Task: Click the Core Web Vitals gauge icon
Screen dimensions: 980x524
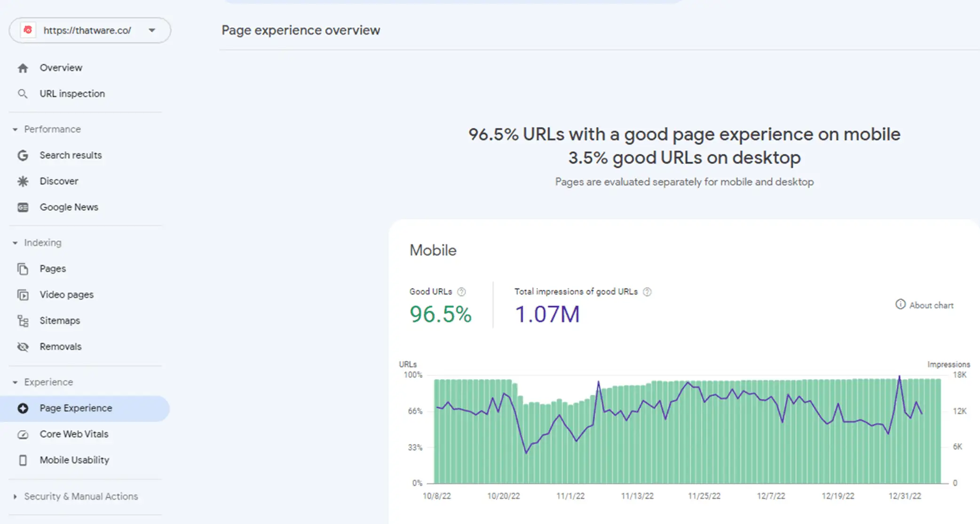Action: click(23, 434)
